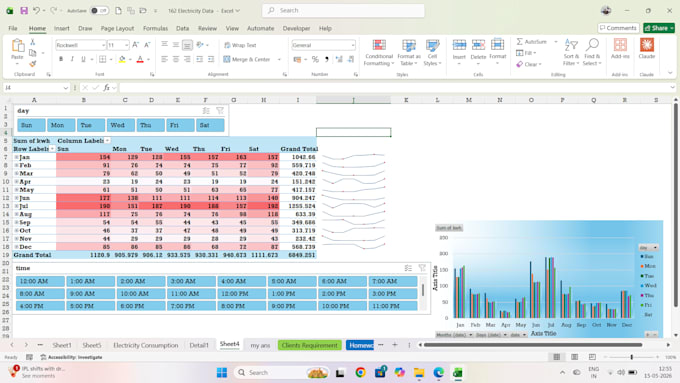Save the workbook with the Save icon

pyautogui.click(x=24, y=10)
